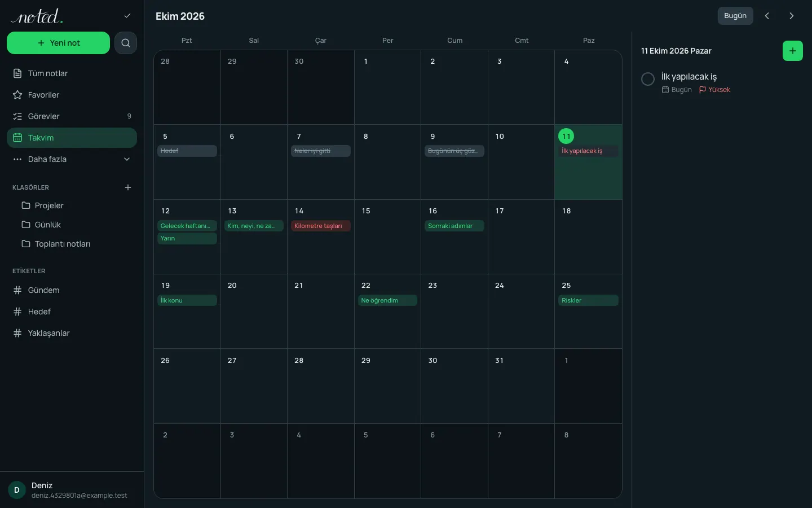Open Favoriler section

(x=72, y=95)
